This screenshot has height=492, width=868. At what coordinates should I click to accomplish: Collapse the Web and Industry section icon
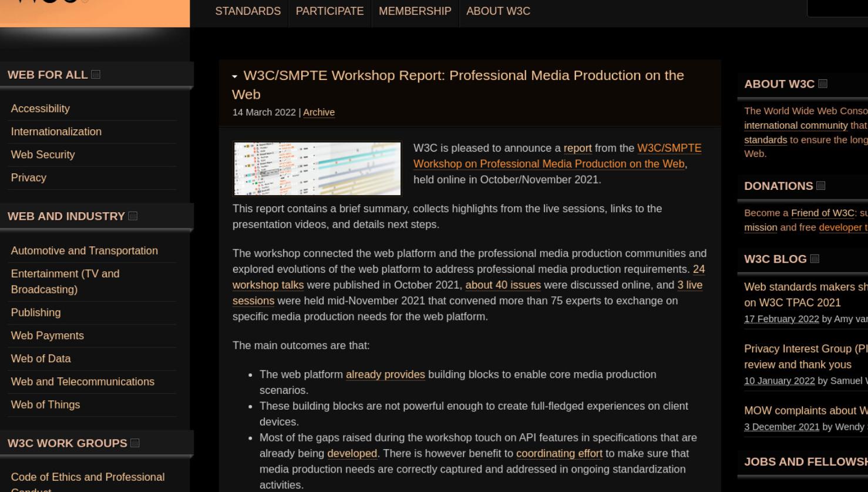(133, 216)
